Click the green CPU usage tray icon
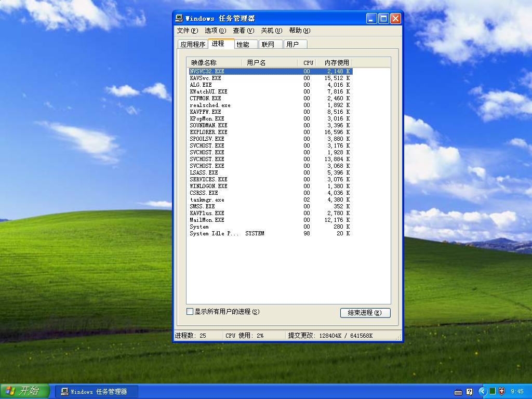This screenshot has width=532, height=399. 493,391
